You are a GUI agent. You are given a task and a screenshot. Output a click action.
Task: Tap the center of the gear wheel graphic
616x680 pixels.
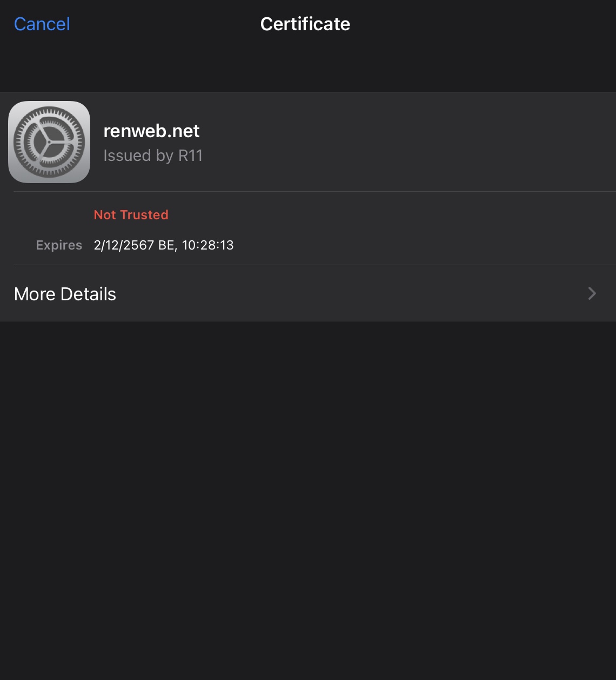click(x=49, y=142)
